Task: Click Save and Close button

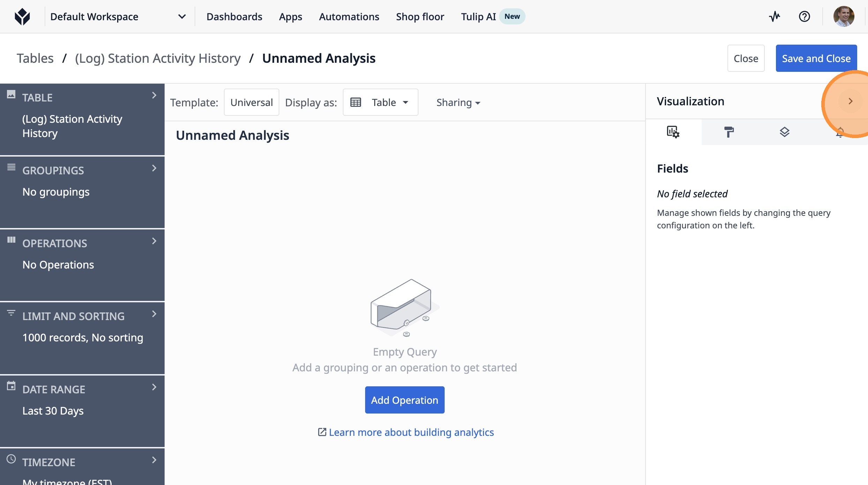Action: 816,58
